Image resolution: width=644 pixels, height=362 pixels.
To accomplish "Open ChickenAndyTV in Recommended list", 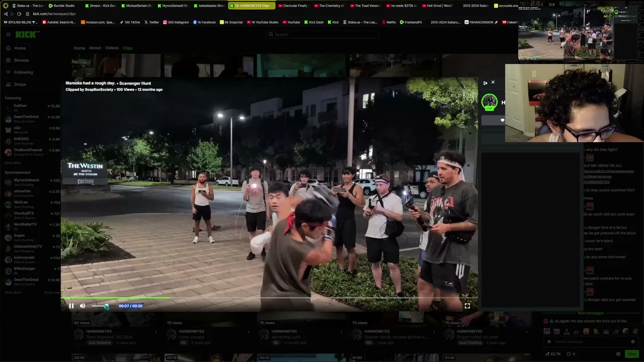I will [x=32, y=248].
